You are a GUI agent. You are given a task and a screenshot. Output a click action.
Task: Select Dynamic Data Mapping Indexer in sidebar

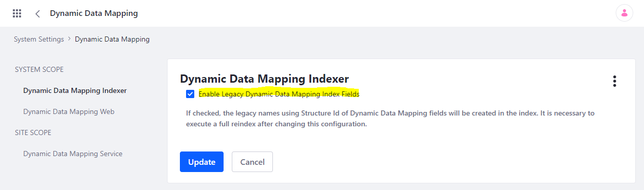[75, 90]
